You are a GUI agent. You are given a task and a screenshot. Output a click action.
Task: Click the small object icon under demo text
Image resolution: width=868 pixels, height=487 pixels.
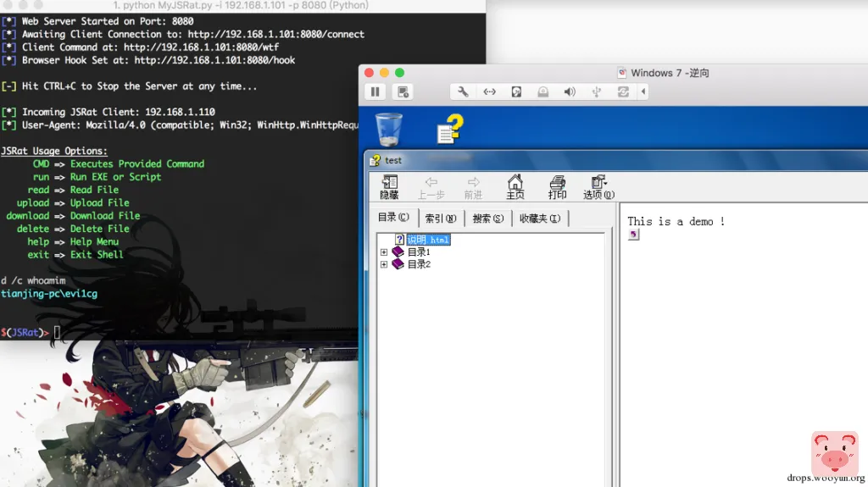[x=634, y=235]
